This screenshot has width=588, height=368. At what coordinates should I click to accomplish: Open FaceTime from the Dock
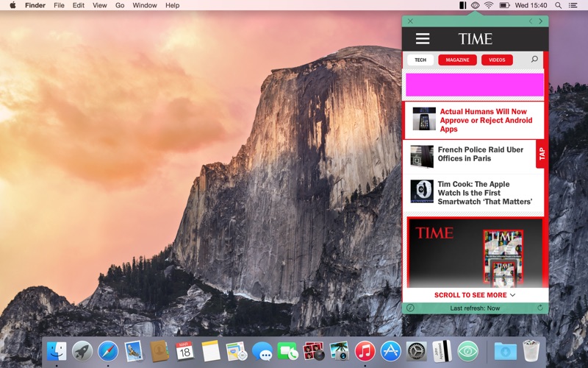coord(287,353)
